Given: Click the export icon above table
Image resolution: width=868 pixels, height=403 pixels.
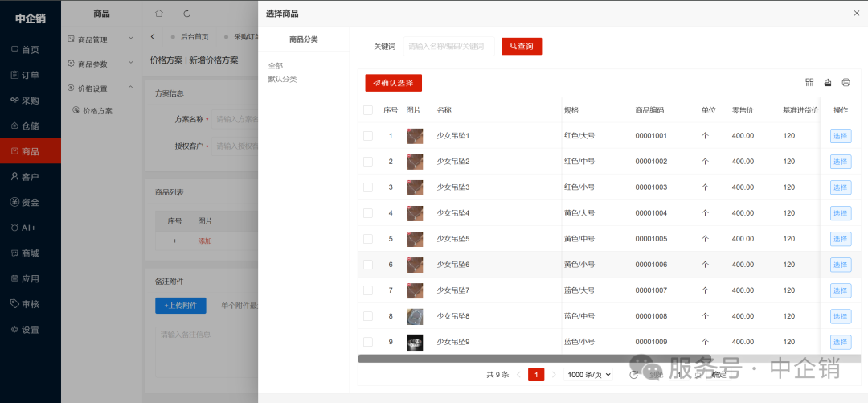Looking at the screenshot, I should (828, 82).
